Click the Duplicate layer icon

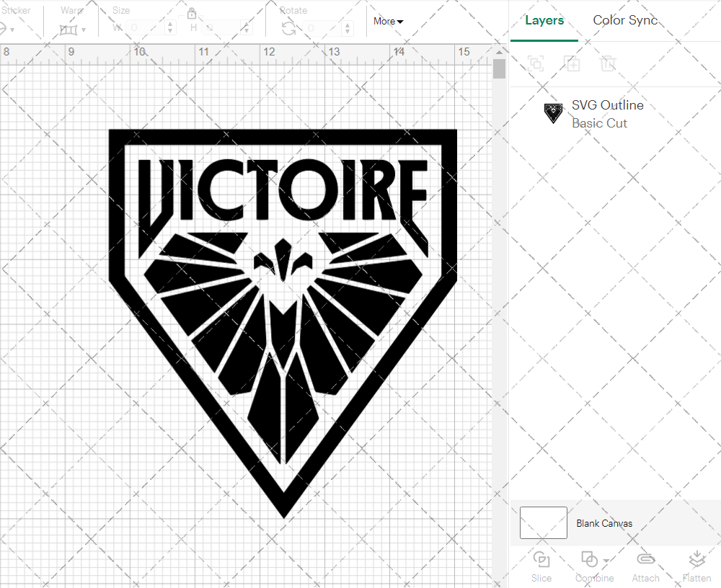click(x=572, y=63)
